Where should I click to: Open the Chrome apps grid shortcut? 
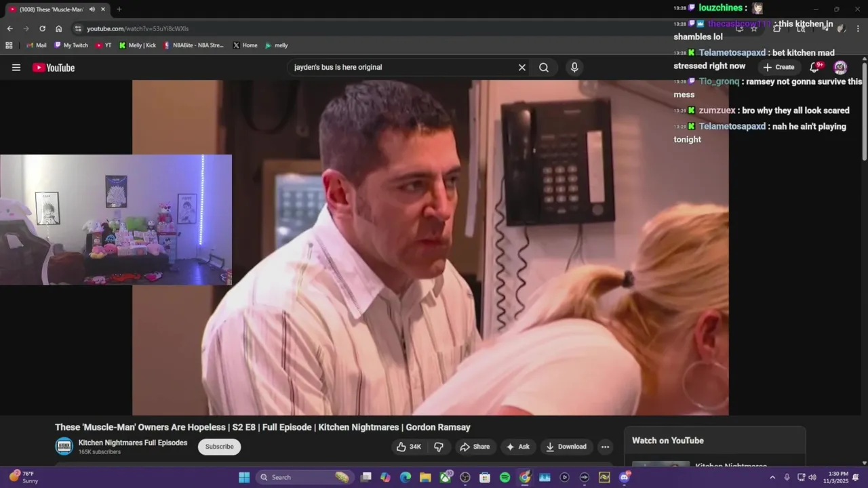(x=9, y=45)
